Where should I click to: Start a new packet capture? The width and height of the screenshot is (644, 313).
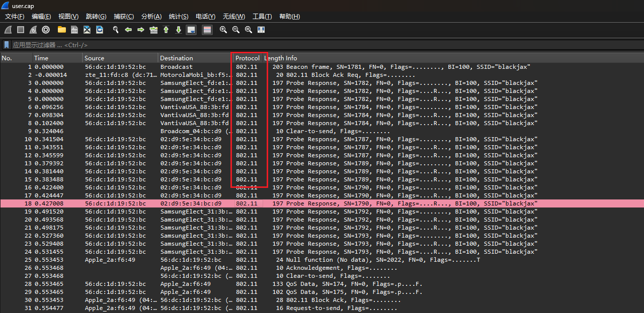(8, 30)
